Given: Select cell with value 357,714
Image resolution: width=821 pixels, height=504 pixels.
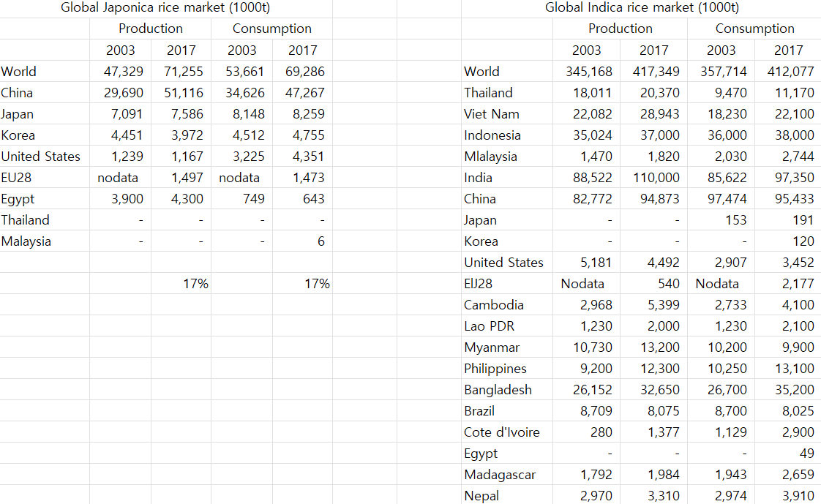Looking at the screenshot, I should 724,72.
